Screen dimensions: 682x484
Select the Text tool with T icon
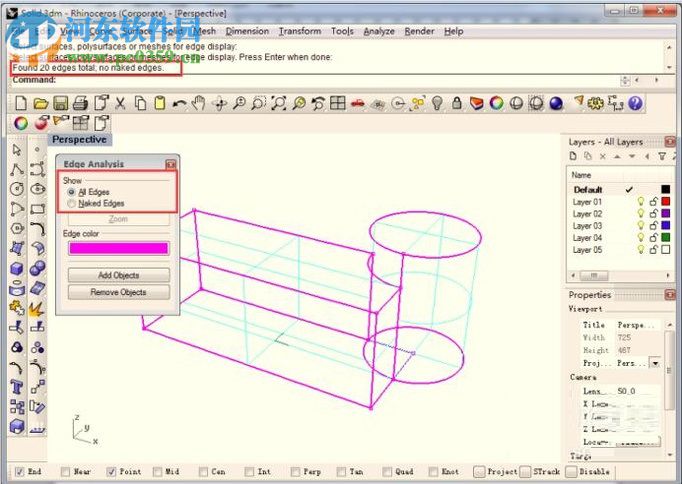coord(17,387)
